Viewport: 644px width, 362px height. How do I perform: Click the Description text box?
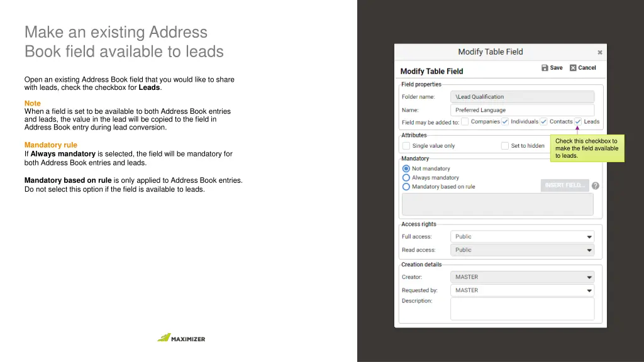click(522, 309)
